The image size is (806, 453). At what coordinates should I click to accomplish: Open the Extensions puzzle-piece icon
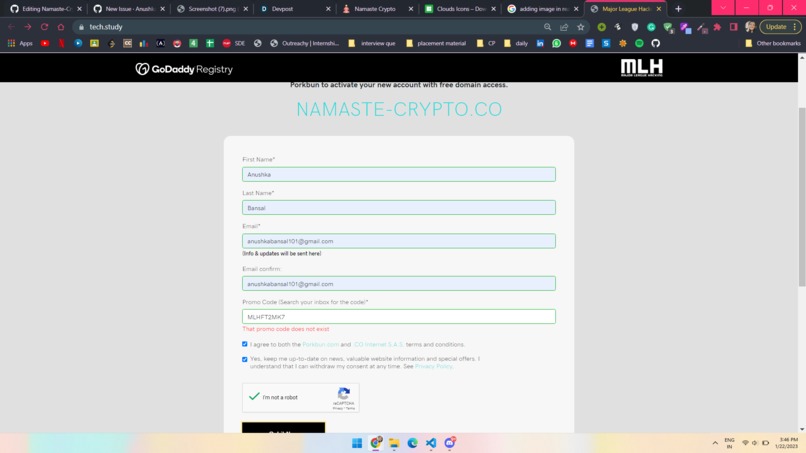(x=717, y=27)
